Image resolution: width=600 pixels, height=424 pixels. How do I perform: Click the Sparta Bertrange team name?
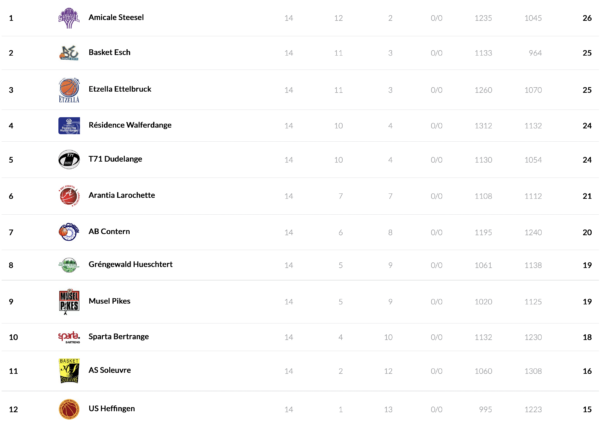(118, 337)
